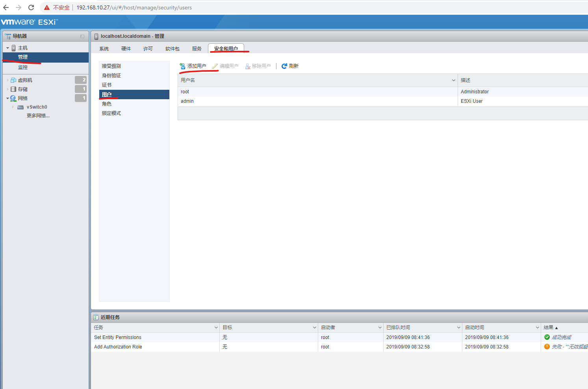Click the storage icon beside 存储
This screenshot has height=389, width=588.
(x=13, y=89)
